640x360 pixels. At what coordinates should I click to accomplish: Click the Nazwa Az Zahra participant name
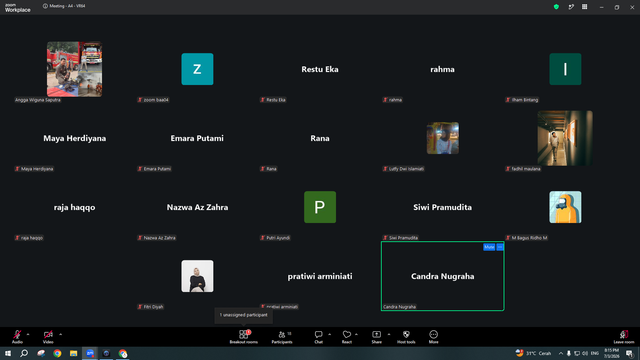[197, 207]
